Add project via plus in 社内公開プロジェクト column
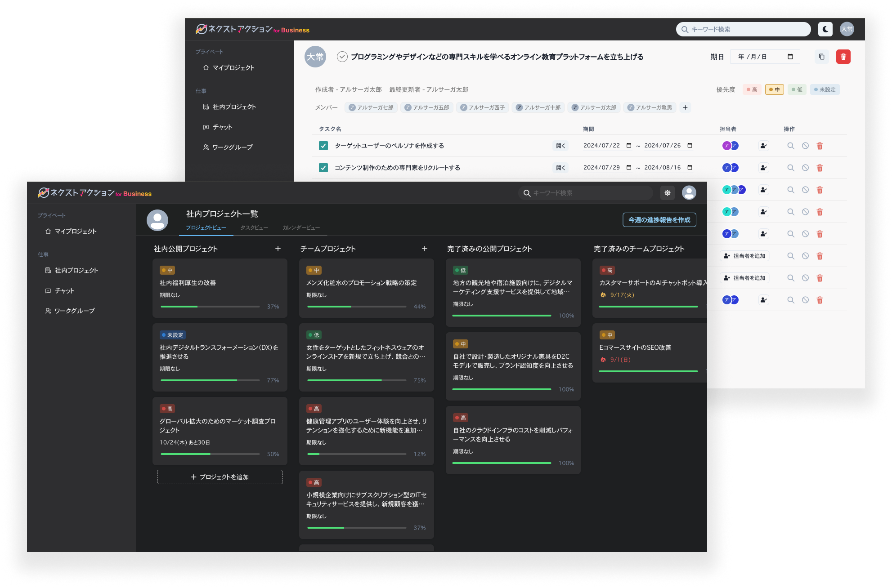Image resolution: width=892 pixels, height=588 pixels. pyautogui.click(x=278, y=249)
